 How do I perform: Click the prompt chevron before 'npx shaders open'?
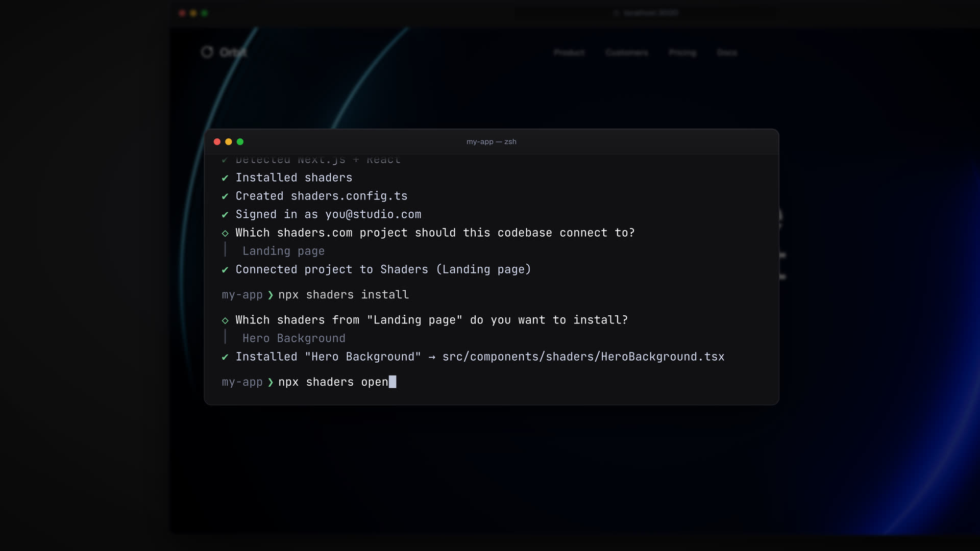271,382
